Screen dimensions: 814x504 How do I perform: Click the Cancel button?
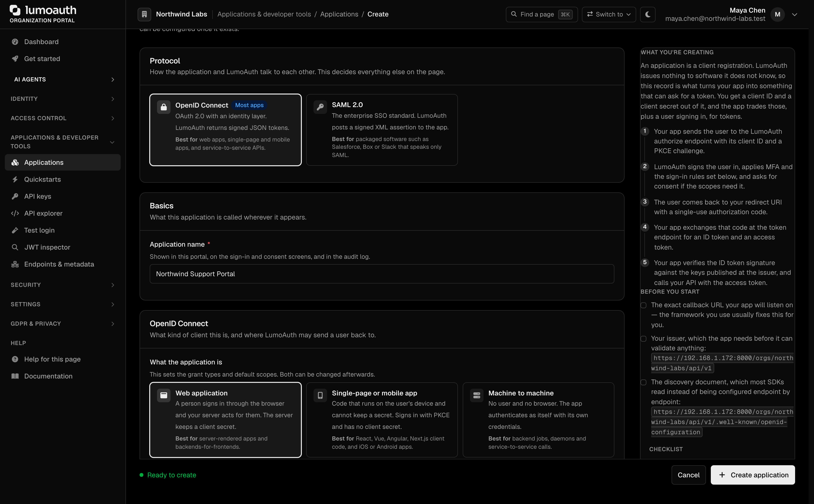tap(688, 475)
